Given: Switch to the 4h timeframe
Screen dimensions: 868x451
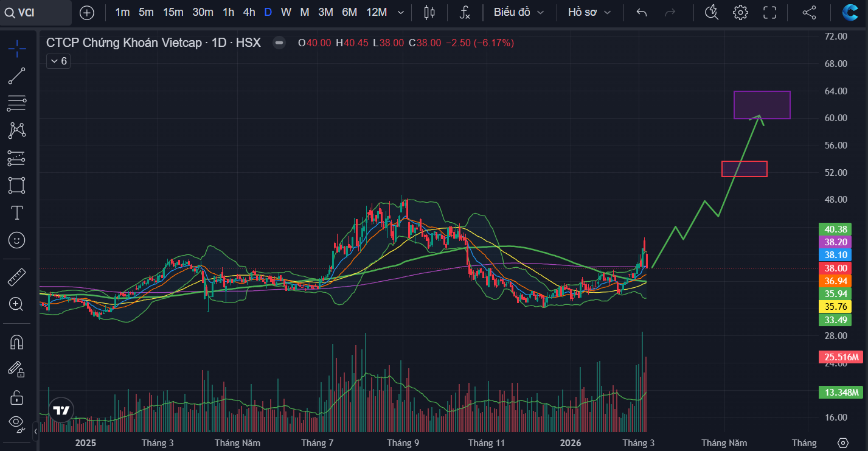Looking at the screenshot, I should click(249, 12).
